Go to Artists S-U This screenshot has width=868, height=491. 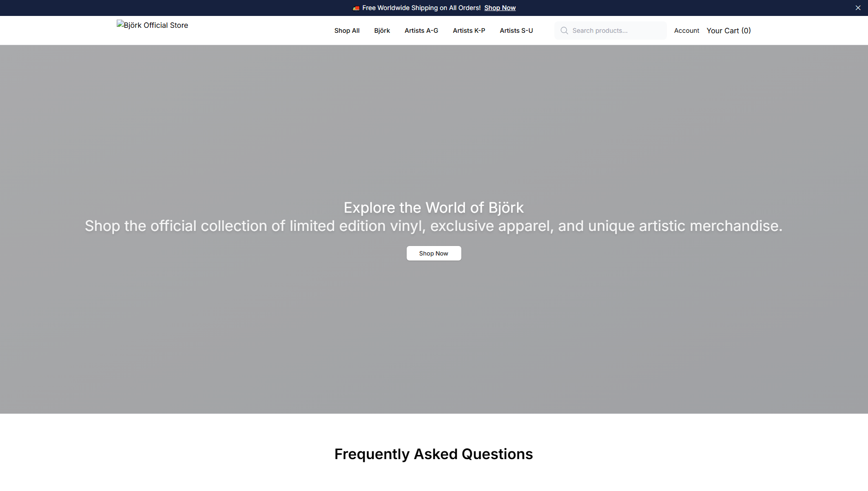(516, 31)
